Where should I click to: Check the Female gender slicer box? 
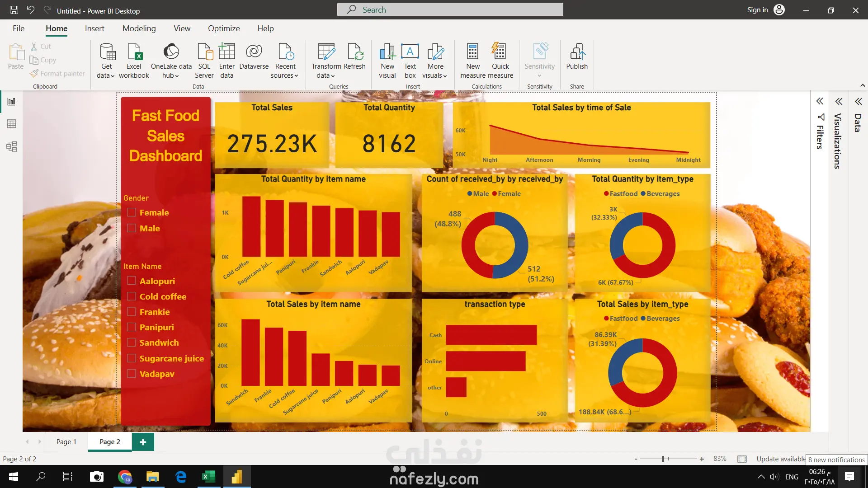click(x=132, y=212)
